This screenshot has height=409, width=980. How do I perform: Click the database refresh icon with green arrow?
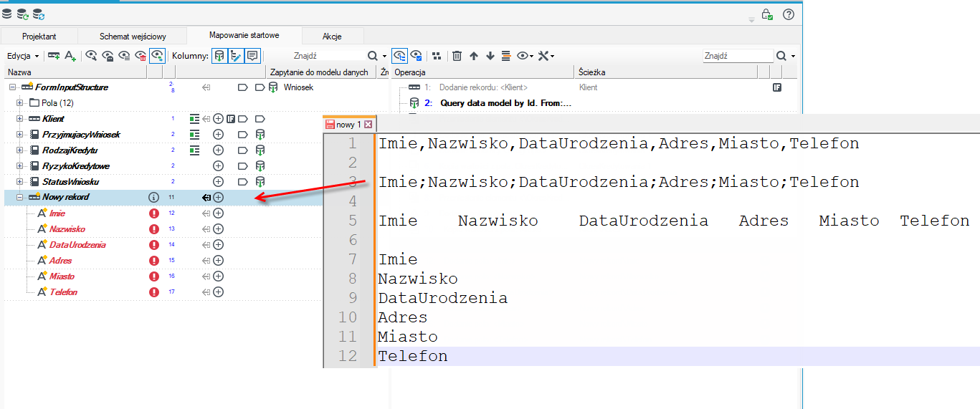tap(23, 14)
